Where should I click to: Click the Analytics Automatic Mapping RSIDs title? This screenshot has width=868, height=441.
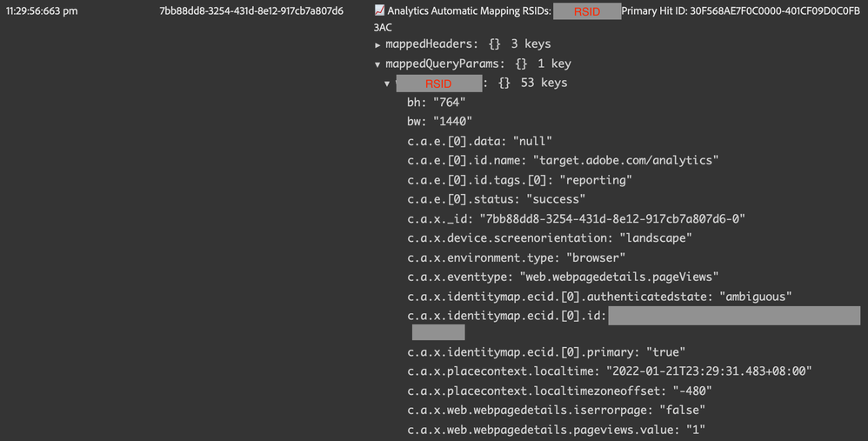tap(468, 11)
